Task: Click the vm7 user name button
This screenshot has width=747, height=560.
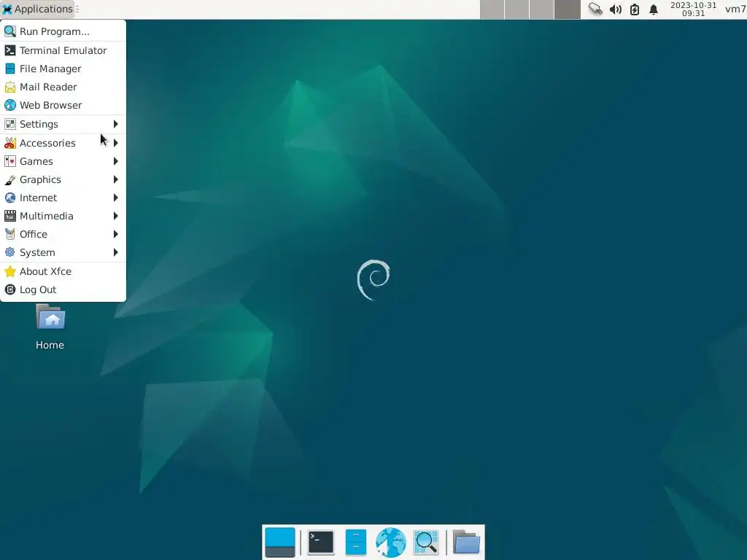Action: click(x=735, y=9)
